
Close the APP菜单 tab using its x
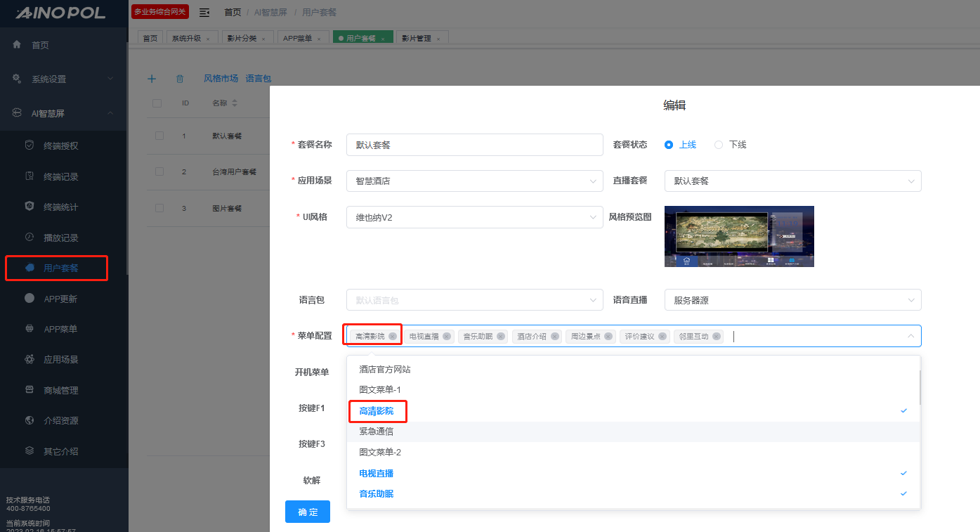(x=318, y=39)
